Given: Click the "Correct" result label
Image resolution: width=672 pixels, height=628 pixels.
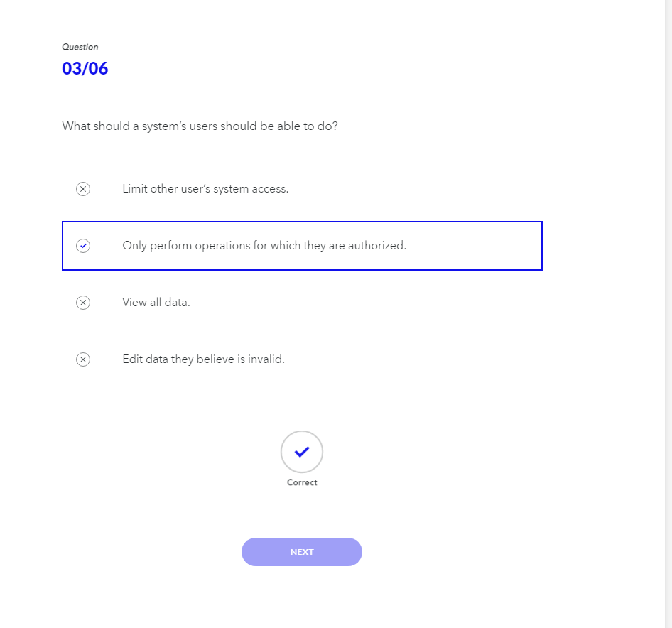Looking at the screenshot, I should click(302, 482).
